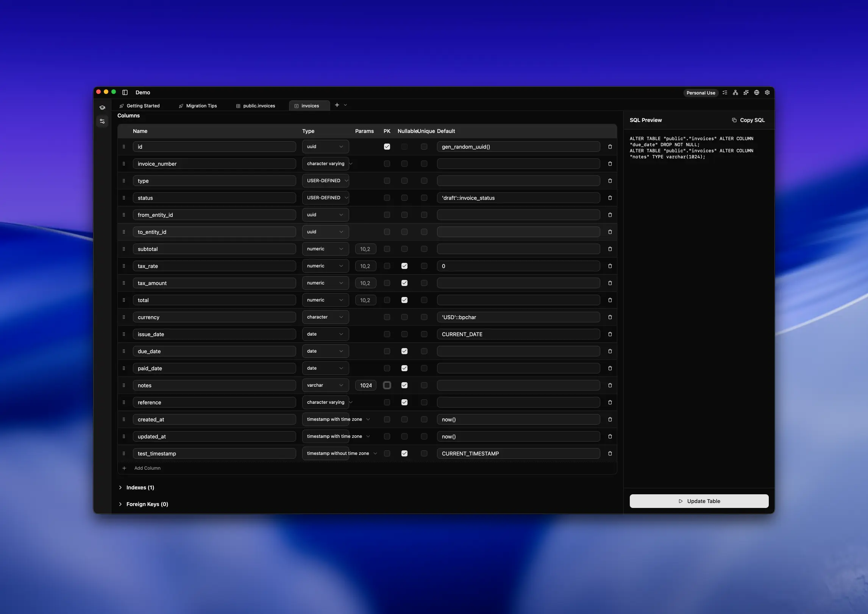
Task: Click the Update Table button
Action: pos(699,501)
